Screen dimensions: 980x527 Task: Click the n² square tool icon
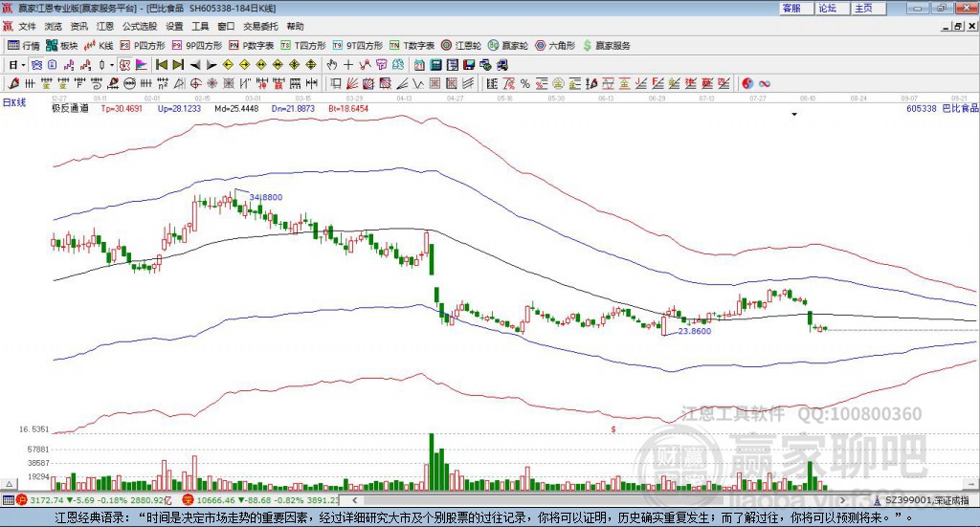click(x=163, y=83)
